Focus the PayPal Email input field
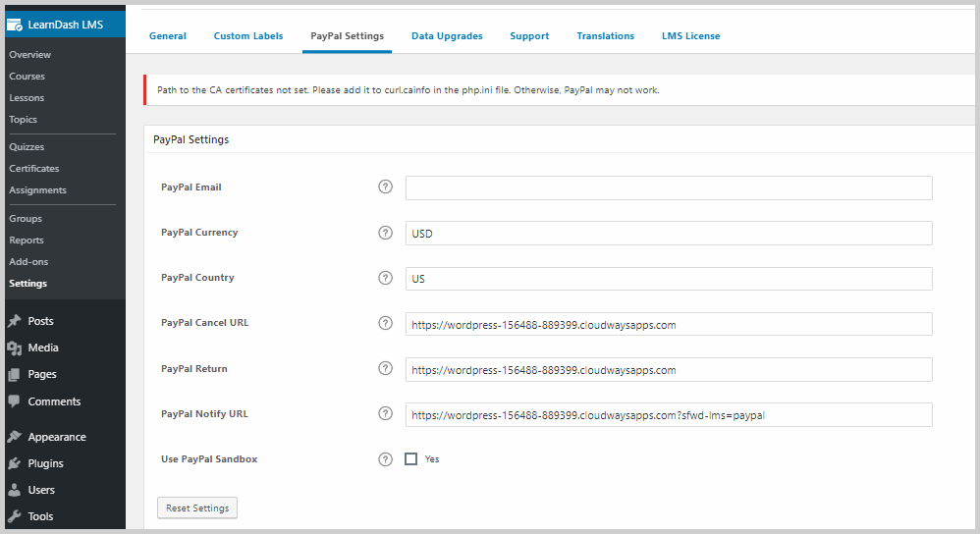 coord(669,188)
